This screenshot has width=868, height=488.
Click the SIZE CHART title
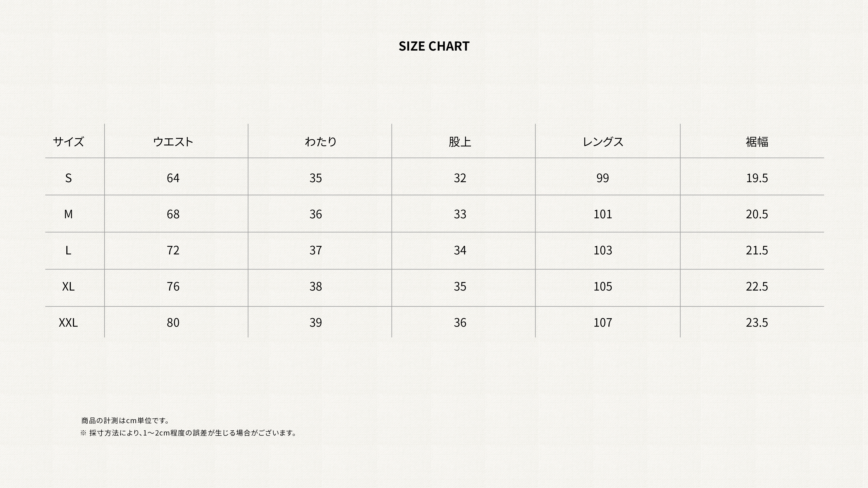434,46
